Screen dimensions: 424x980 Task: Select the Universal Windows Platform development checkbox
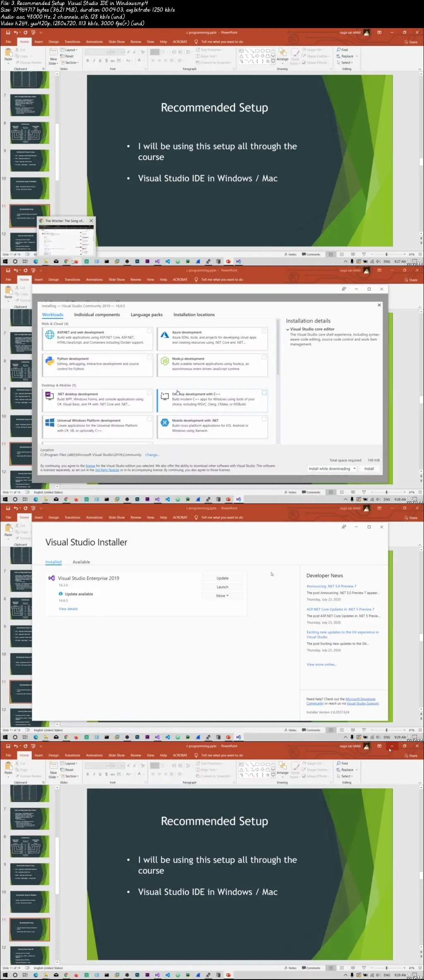click(x=149, y=419)
